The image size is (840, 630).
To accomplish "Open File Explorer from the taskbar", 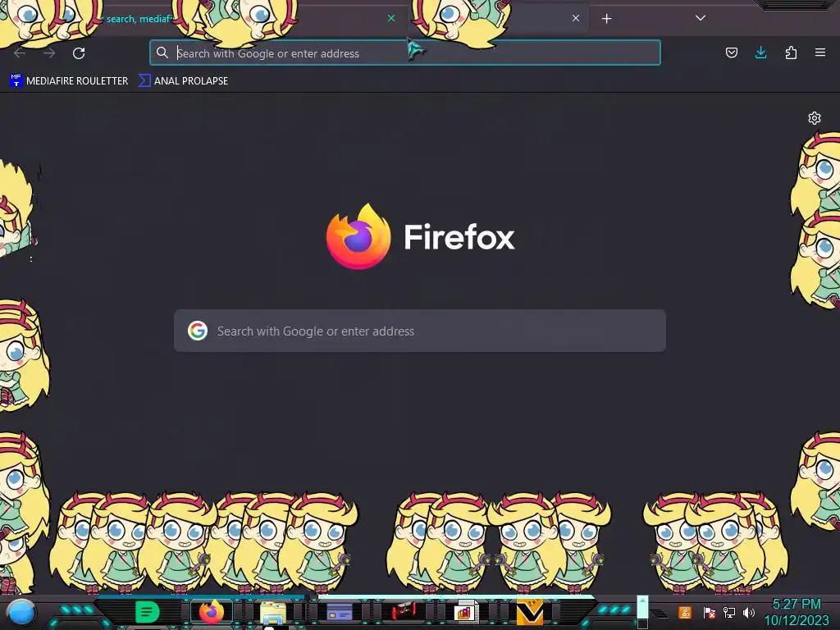I will (273, 613).
